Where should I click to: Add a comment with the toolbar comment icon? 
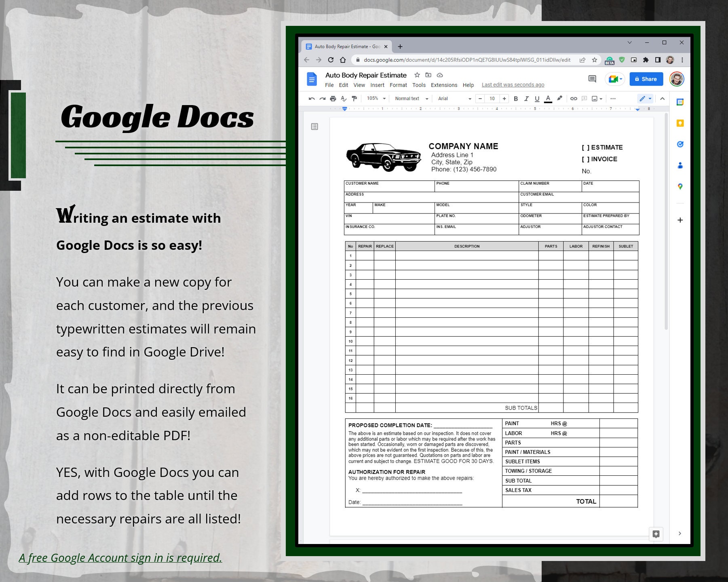pos(584,99)
